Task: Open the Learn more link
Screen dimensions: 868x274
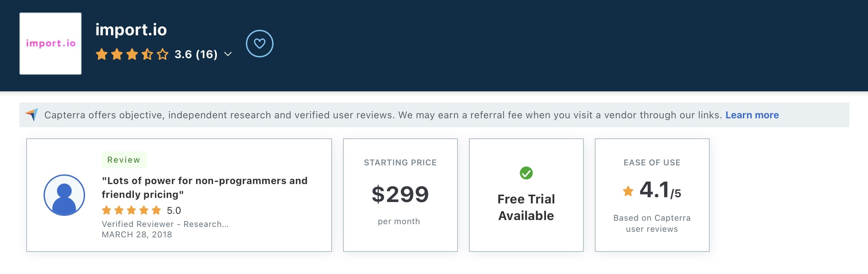Action: [751, 115]
